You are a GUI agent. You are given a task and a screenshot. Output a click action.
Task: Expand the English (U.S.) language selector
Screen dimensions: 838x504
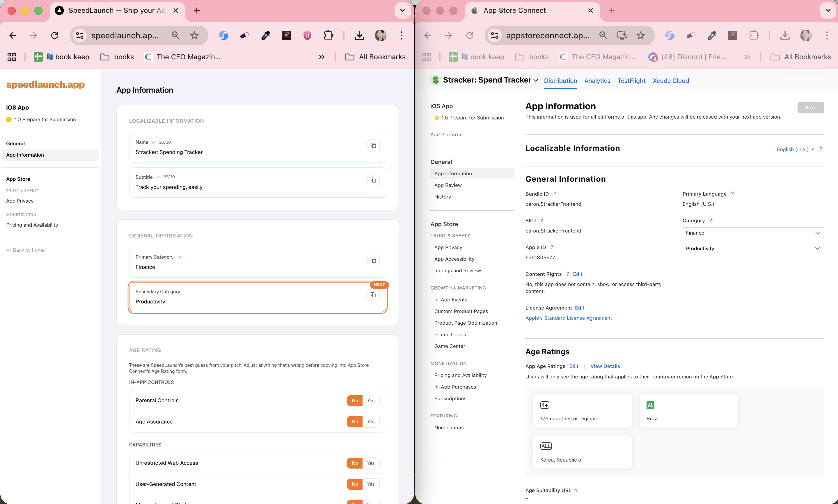pyautogui.click(x=795, y=149)
